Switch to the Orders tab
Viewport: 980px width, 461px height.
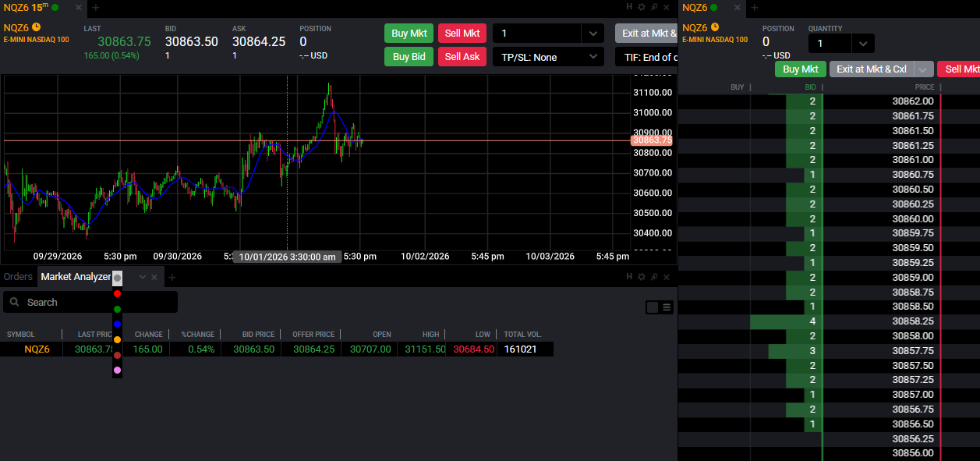18,277
